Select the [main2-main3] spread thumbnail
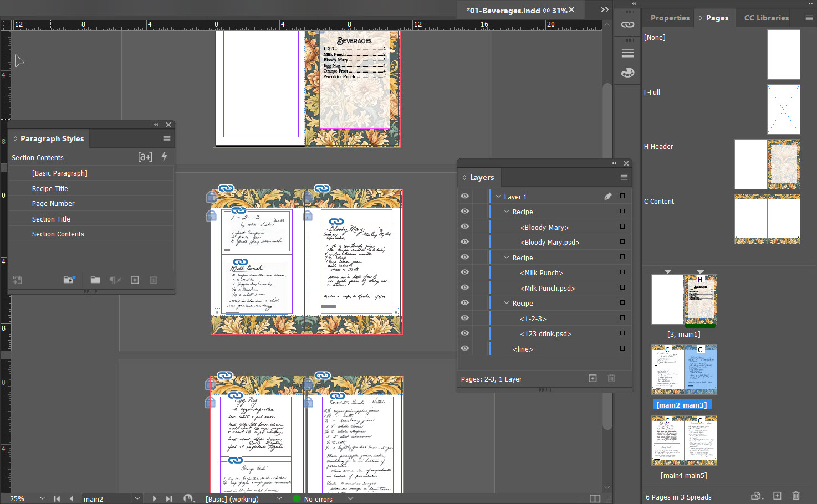 [x=684, y=369]
